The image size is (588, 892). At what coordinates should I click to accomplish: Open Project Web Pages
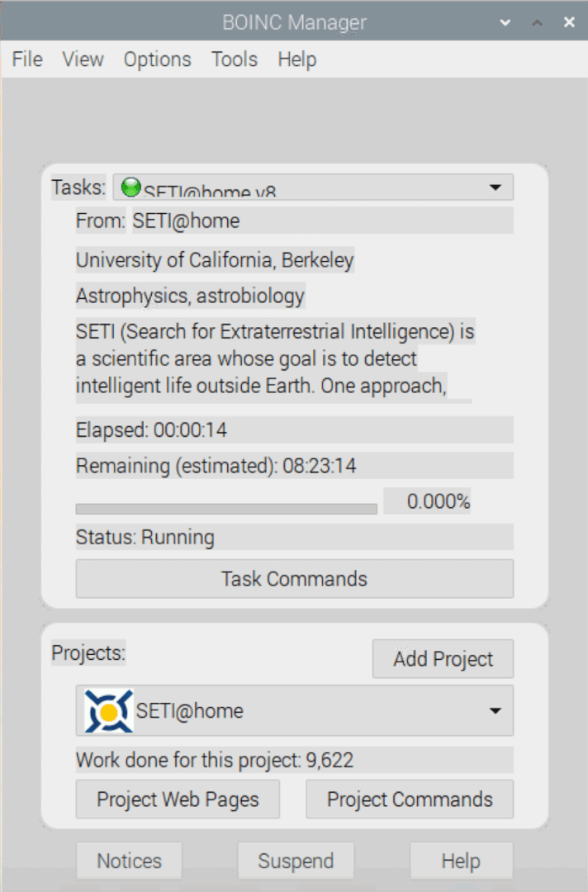coord(177,799)
